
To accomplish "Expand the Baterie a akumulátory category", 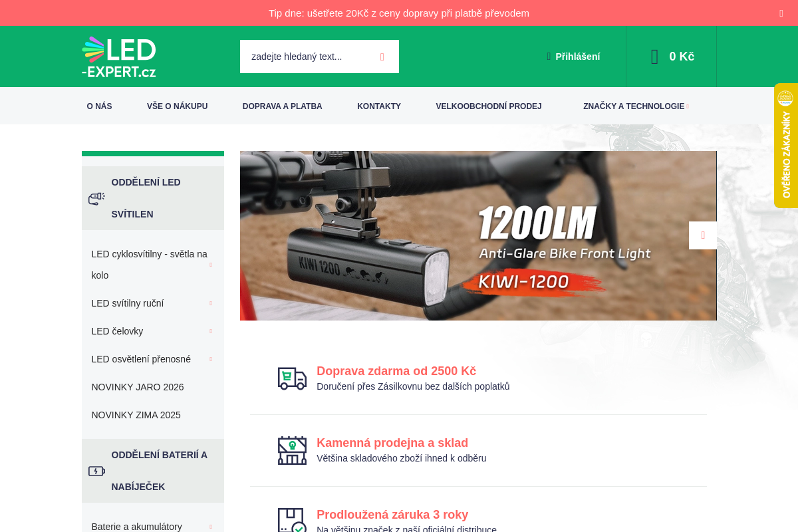I will 210,526.
